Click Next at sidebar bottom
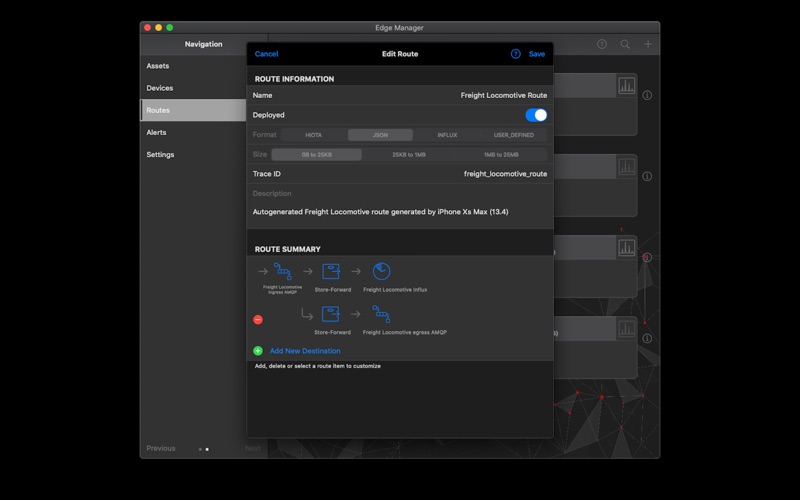Viewport: 800px width, 500px height. click(x=253, y=448)
